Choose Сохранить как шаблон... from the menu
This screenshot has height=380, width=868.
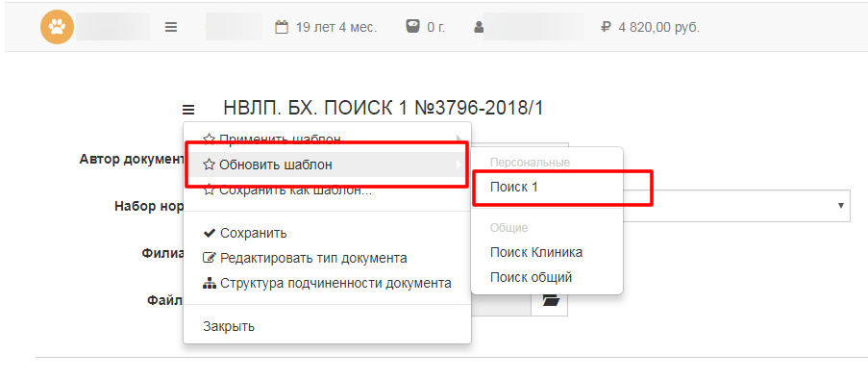click(327, 190)
